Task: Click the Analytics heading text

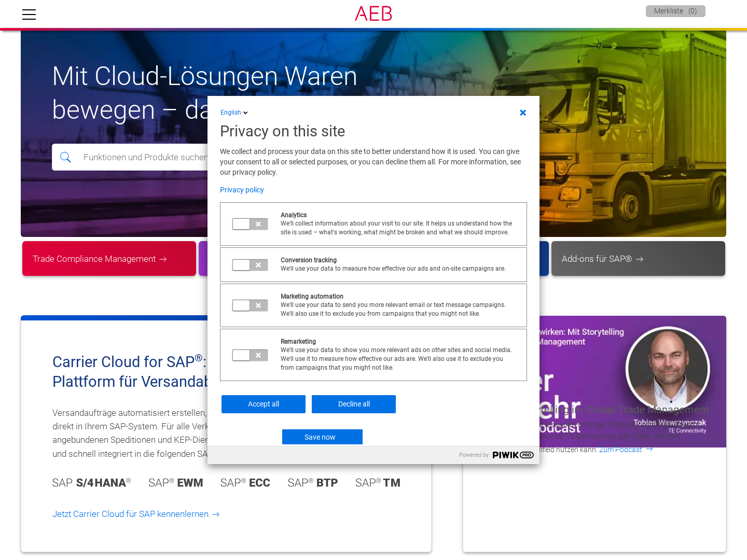Action: [x=294, y=215]
